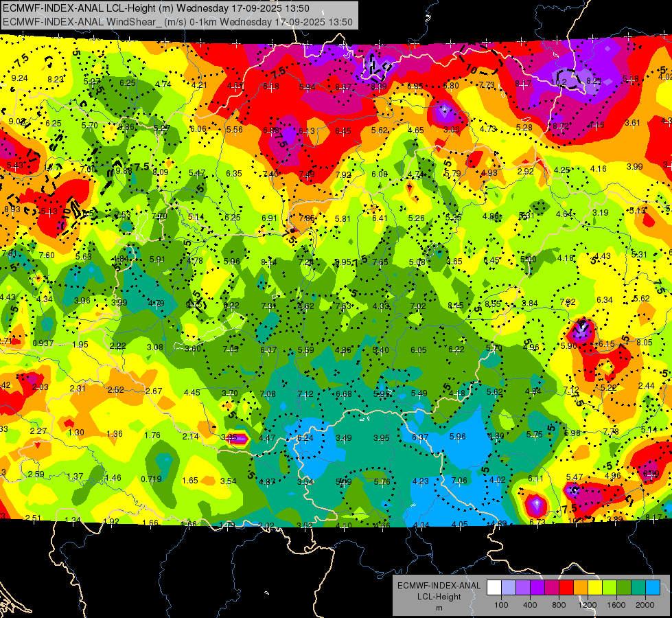Click the map value '2.59'
The width and height of the screenshot is (672, 618).
click(x=36, y=474)
